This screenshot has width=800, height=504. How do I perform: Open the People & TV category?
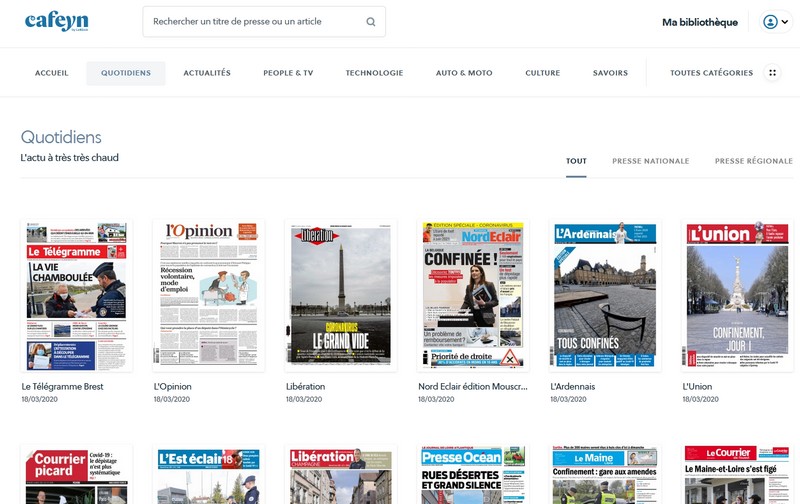288,73
